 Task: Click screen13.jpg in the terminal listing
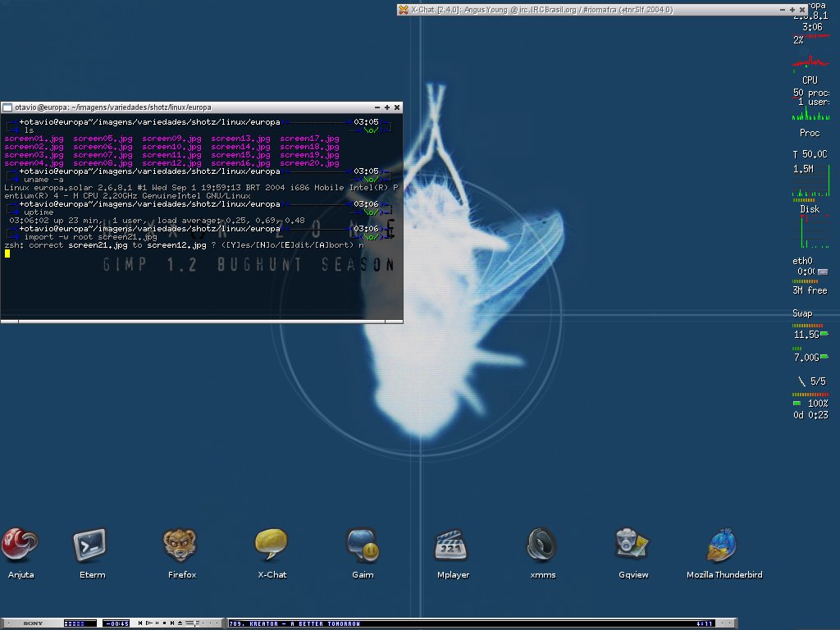click(240, 139)
